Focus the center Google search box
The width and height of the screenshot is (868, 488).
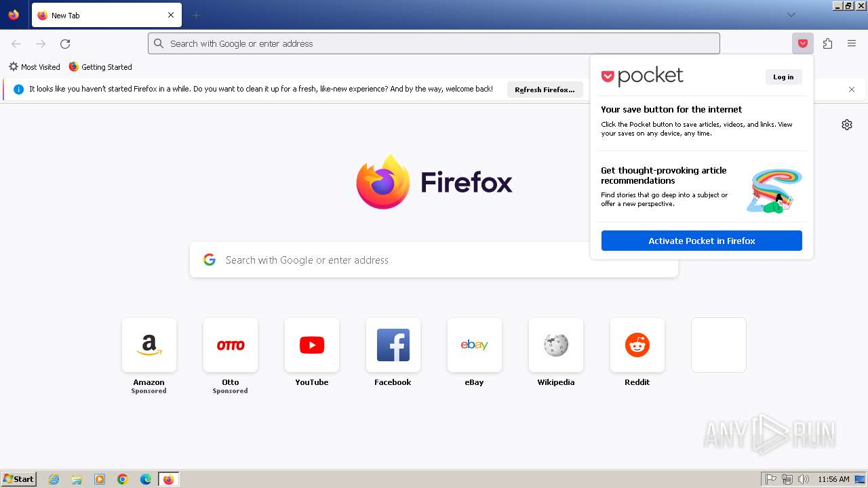coord(434,260)
